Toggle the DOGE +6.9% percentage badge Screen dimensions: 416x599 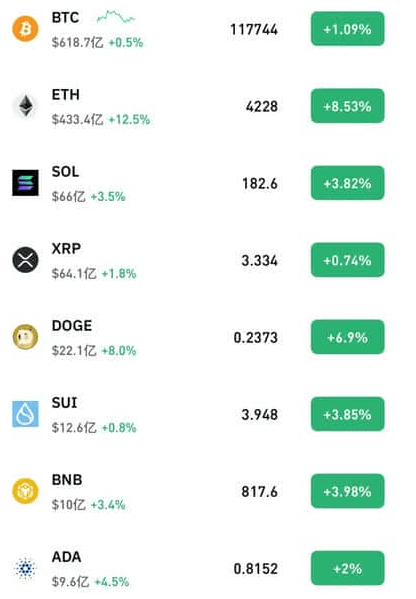click(x=348, y=337)
